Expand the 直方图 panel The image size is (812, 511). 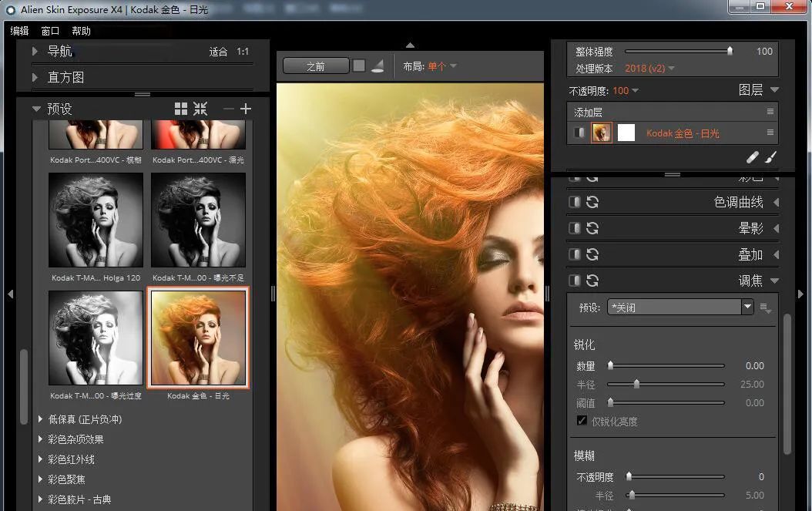tap(35, 77)
